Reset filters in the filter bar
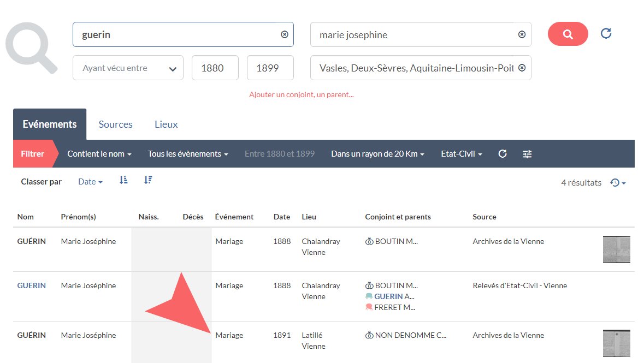This screenshot has width=644, height=363. point(503,154)
